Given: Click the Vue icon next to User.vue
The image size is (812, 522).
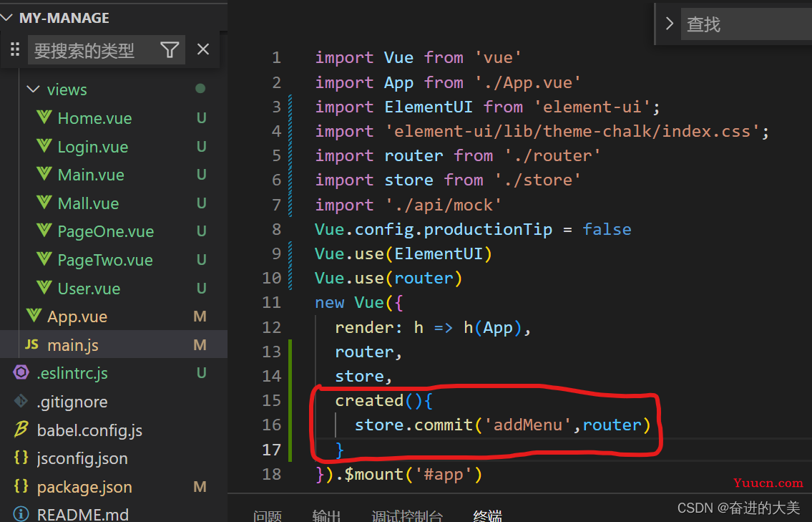Looking at the screenshot, I should tap(44, 287).
